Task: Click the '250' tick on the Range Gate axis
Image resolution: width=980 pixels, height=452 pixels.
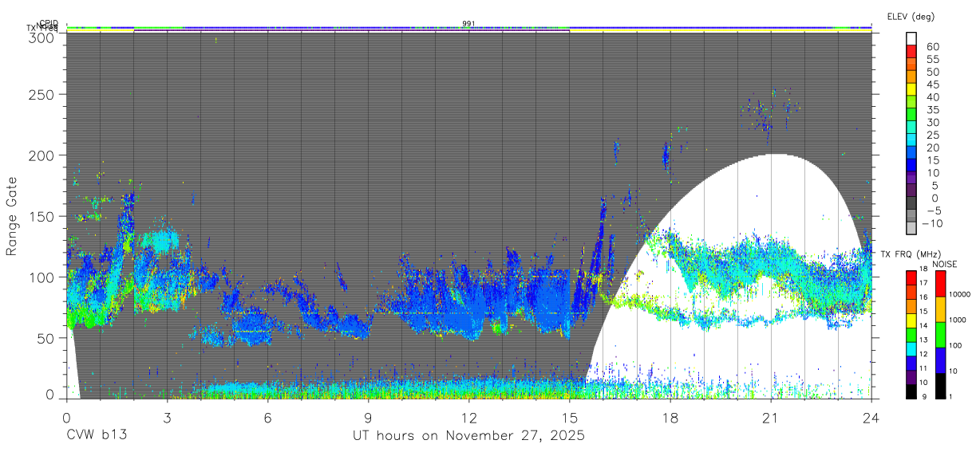Action: click(42, 94)
